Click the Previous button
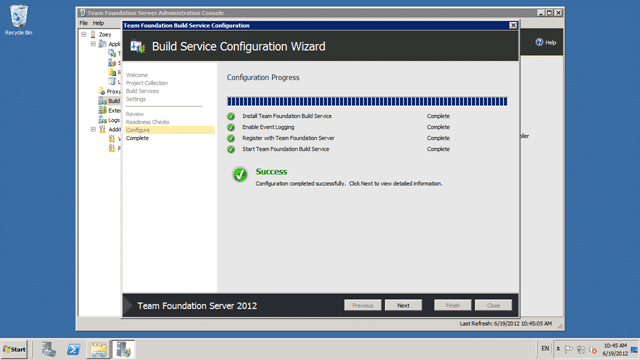640x360 pixels. pos(362,305)
